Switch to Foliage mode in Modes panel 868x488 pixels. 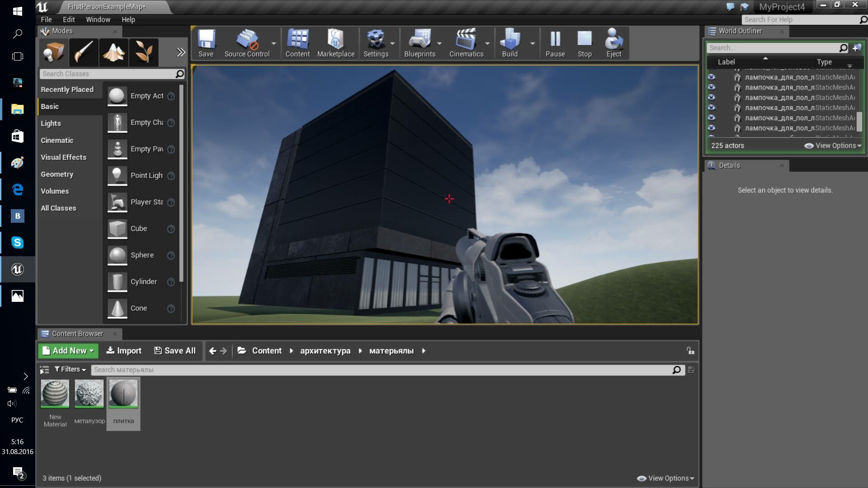(144, 52)
